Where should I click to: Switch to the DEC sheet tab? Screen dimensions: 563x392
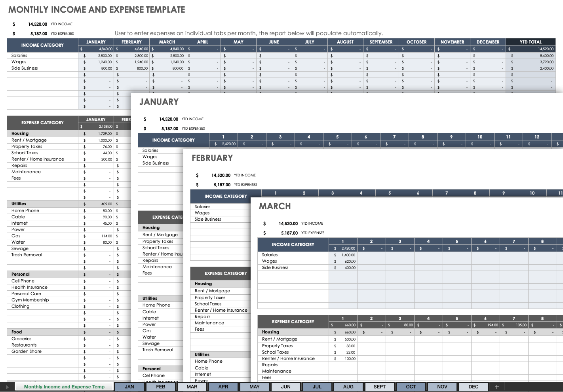pos(473,386)
